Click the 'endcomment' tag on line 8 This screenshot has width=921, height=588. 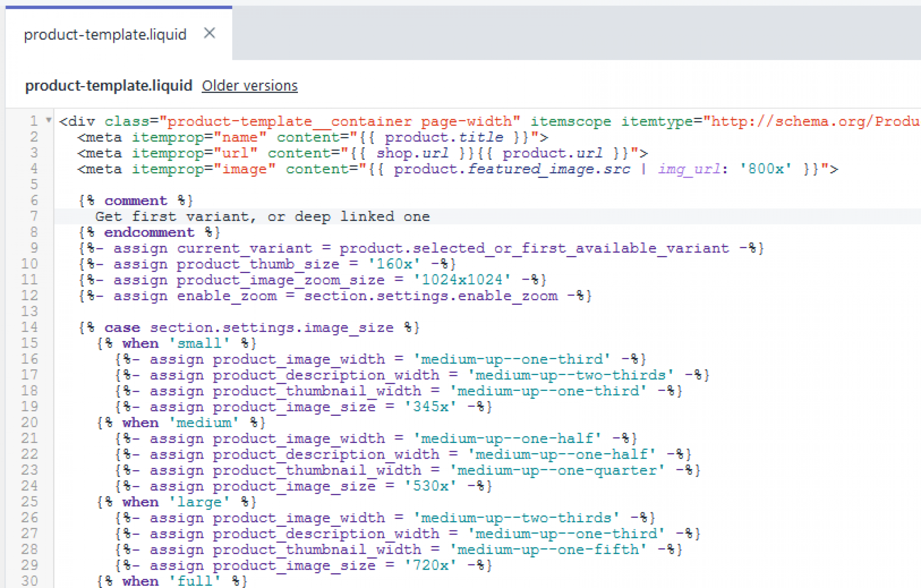(149, 232)
